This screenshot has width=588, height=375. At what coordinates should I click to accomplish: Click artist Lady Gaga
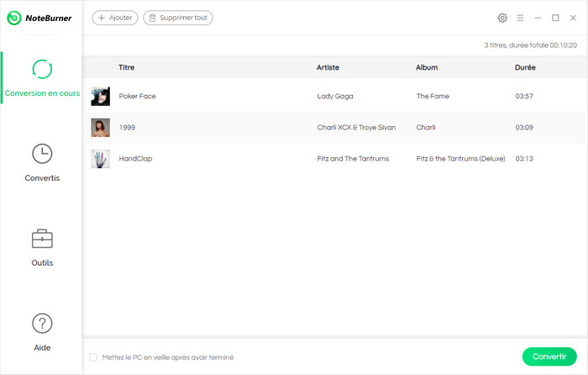[335, 96]
